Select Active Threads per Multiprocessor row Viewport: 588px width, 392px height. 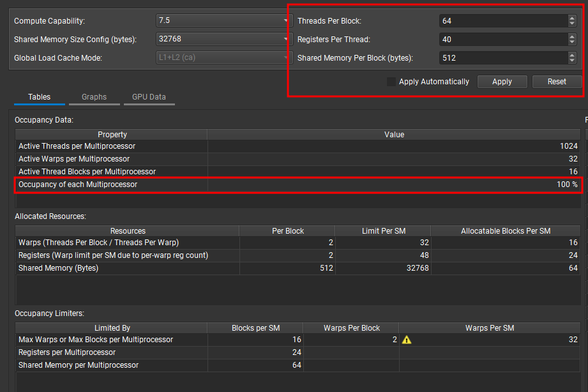(x=298, y=146)
